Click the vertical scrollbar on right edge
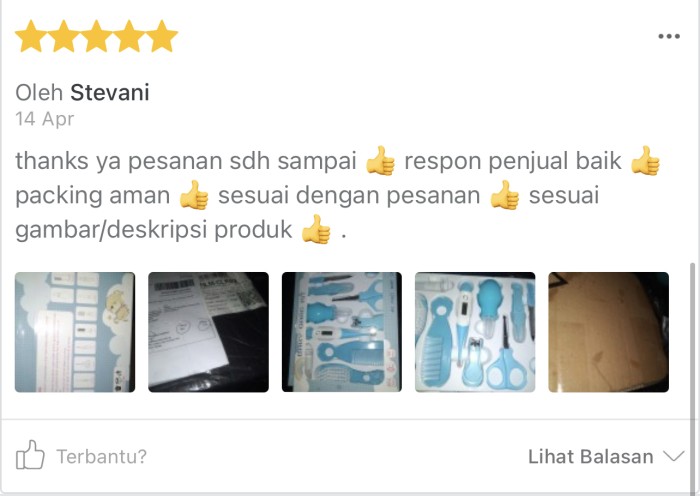Screen dimensions: 700x496 [x=693, y=375]
